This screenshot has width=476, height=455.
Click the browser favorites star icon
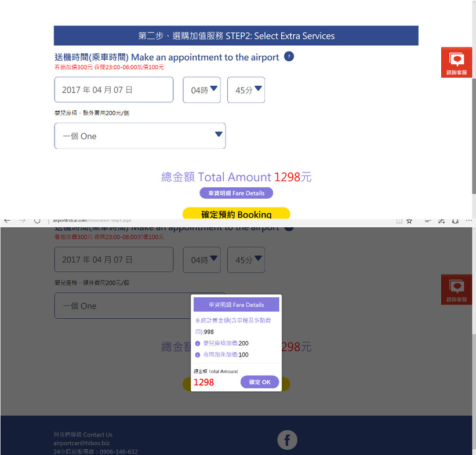[x=409, y=221]
